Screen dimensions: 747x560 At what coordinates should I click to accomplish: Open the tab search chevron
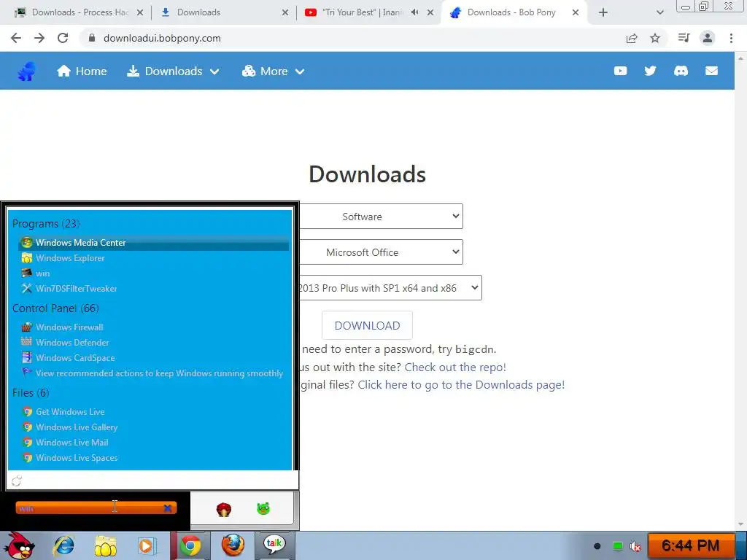point(659,13)
